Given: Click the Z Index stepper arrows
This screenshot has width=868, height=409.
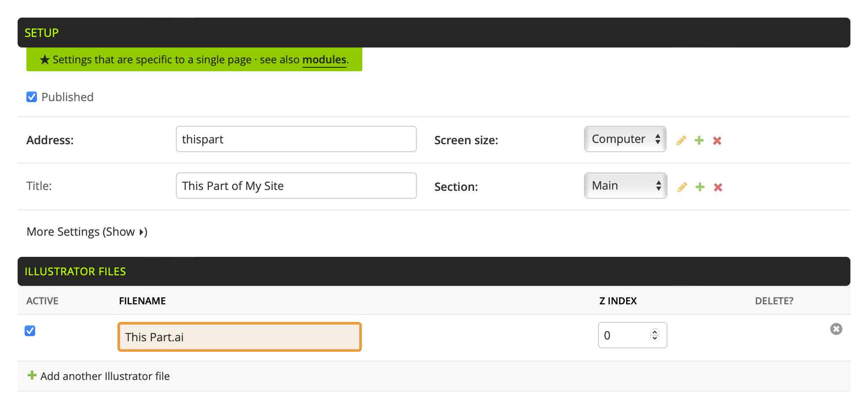Looking at the screenshot, I should (x=655, y=335).
